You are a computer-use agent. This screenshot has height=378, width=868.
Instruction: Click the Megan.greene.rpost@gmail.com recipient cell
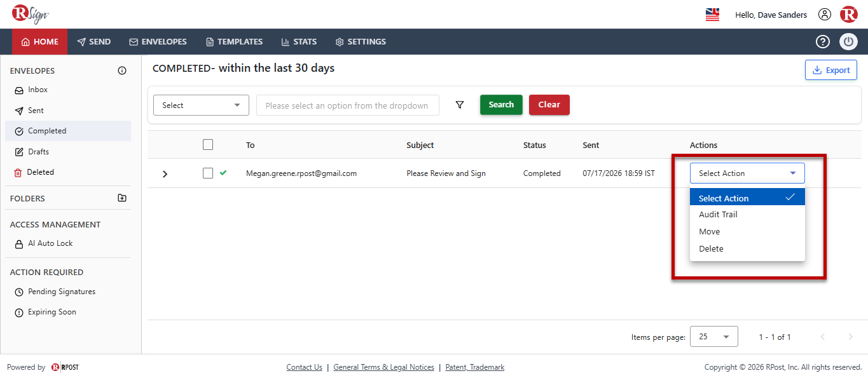click(301, 173)
